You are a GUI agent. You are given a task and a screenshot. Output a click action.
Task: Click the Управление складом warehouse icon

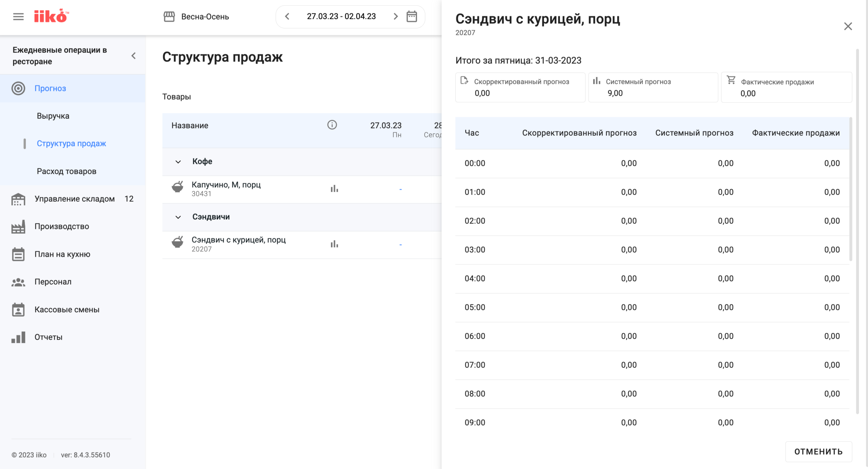click(x=18, y=199)
